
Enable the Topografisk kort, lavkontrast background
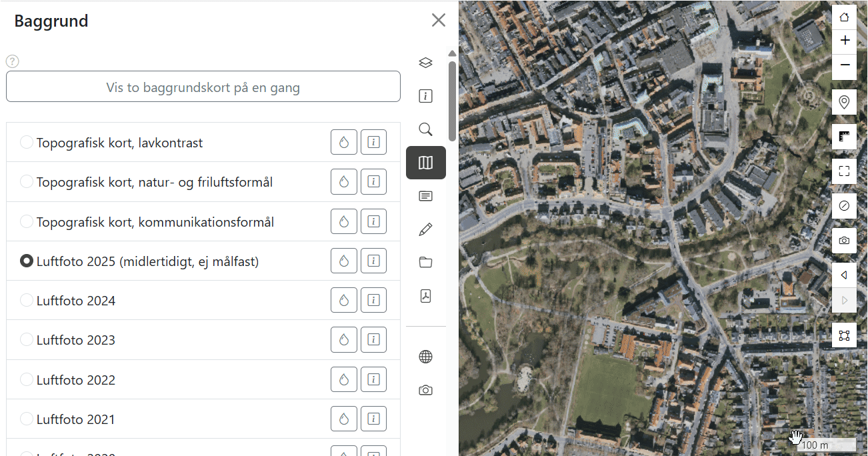click(27, 142)
